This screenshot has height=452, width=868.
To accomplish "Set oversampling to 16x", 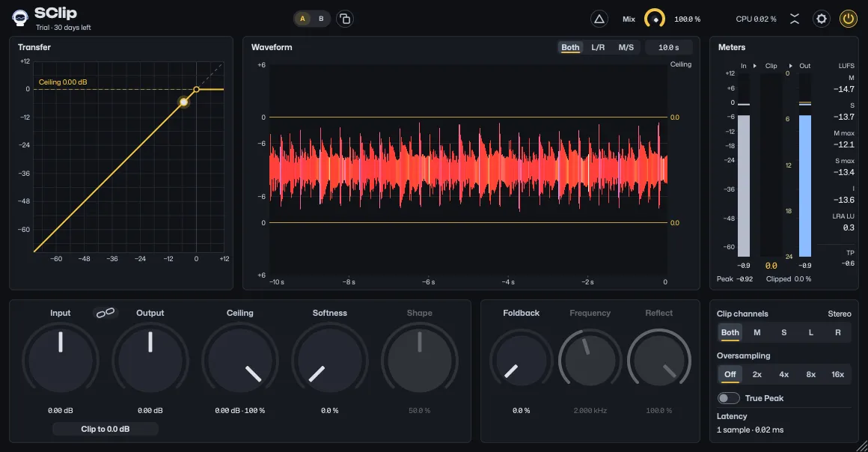I will pyautogui.click(x=837, y=374).
